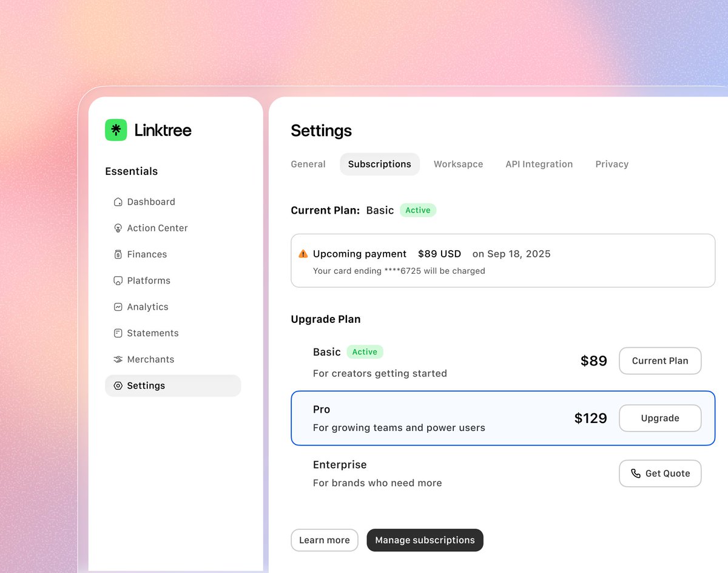
Task: Click the Settings page title
Action: click(x=322, y=131)
